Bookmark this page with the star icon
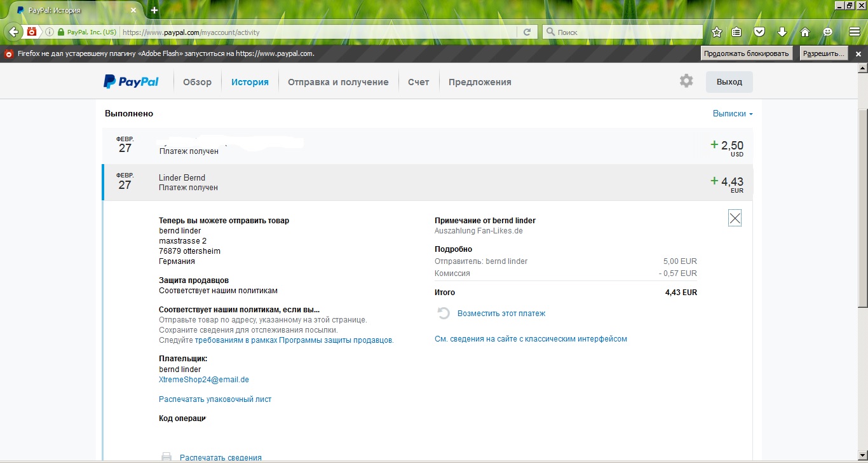Screen dimensions: 868x463 tap(717, 32)
